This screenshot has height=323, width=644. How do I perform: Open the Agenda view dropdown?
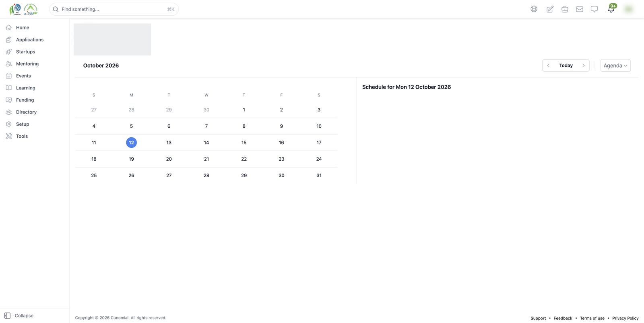(x=615, y=65)
